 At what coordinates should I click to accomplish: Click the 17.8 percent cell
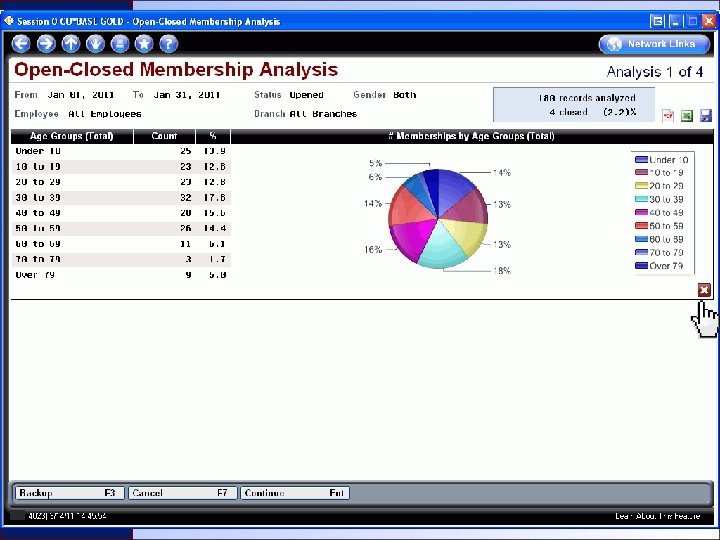pyautogui.click(x=215, y=198)
